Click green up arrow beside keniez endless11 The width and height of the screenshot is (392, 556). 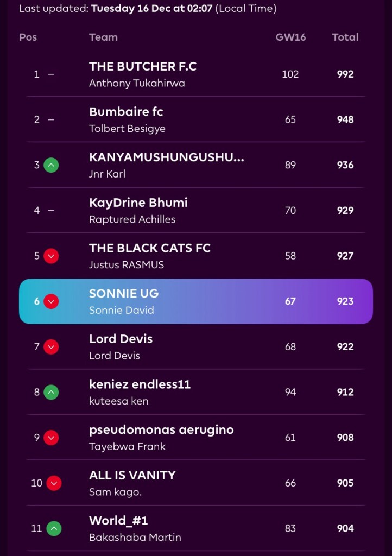click(x=51, y=392)
